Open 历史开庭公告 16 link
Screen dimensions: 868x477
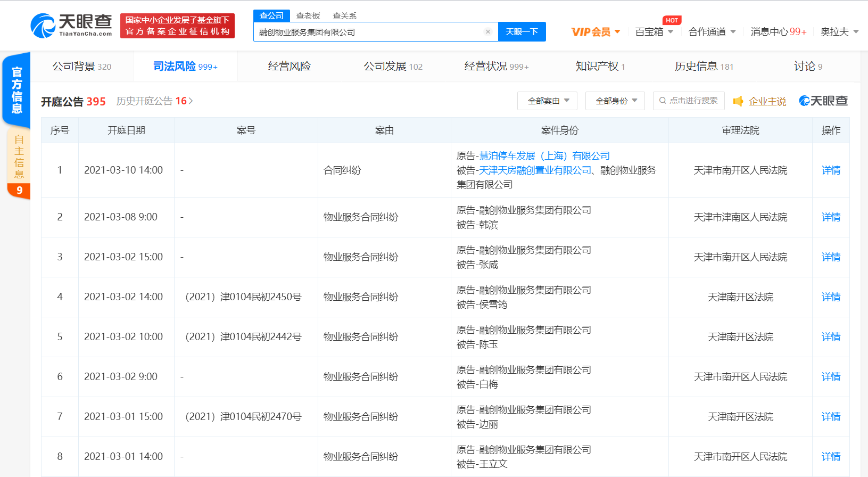pos(154,101)
